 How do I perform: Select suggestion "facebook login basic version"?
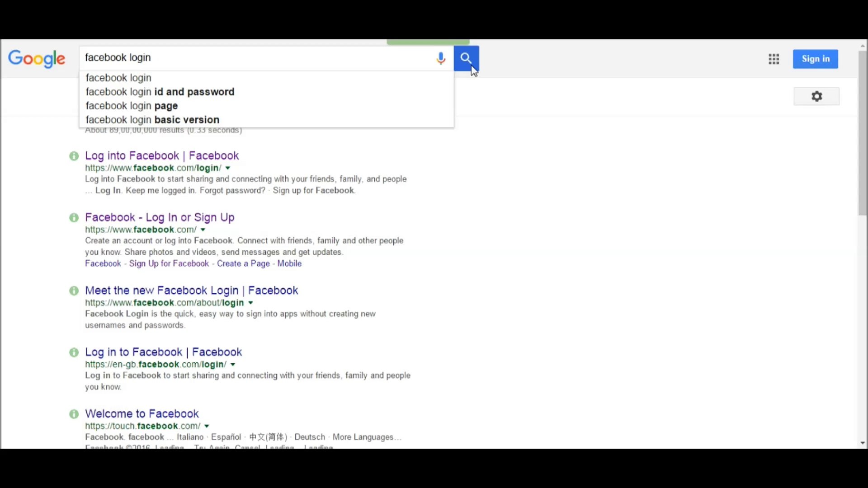(266, 120)
